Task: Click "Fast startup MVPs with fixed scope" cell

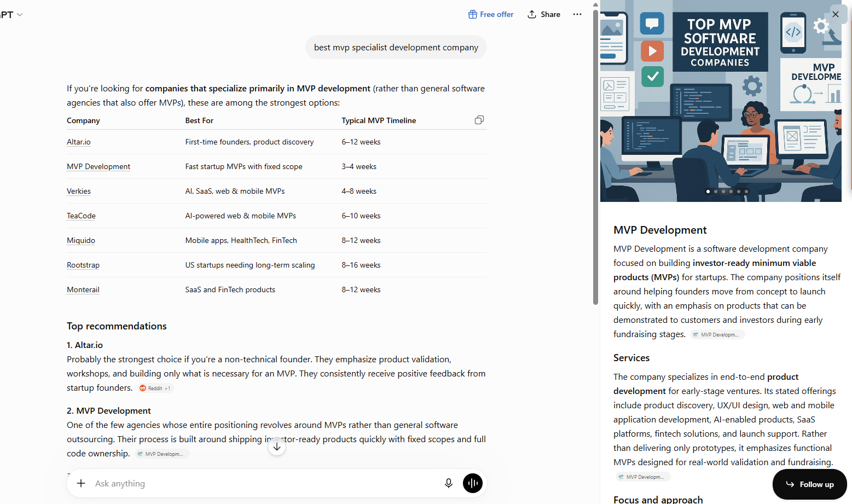Action: [x=244, y=166]
